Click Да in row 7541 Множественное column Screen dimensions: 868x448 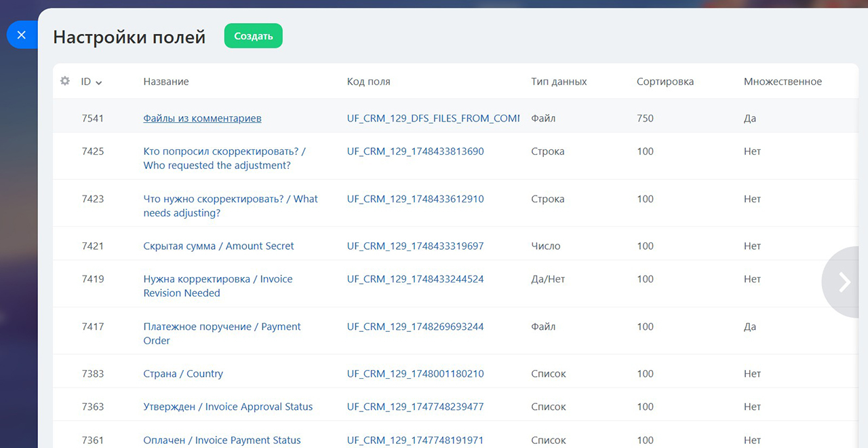pos(750,118)
